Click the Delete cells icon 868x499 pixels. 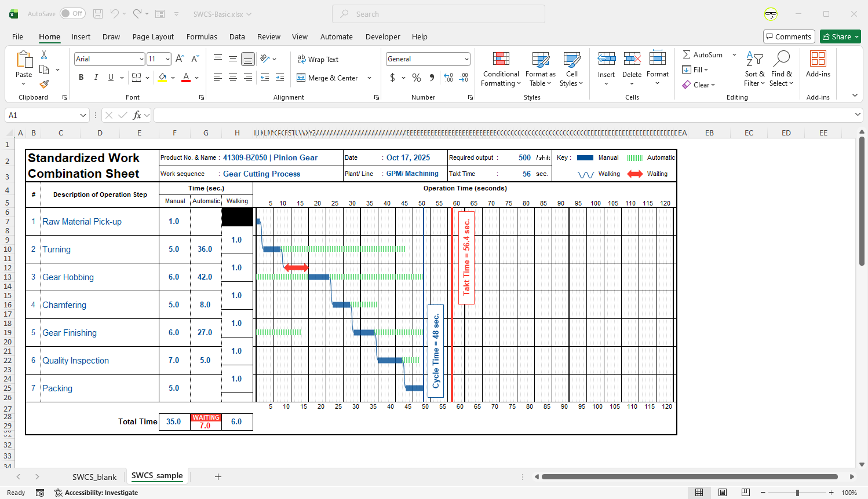click(x=632, y=59)
